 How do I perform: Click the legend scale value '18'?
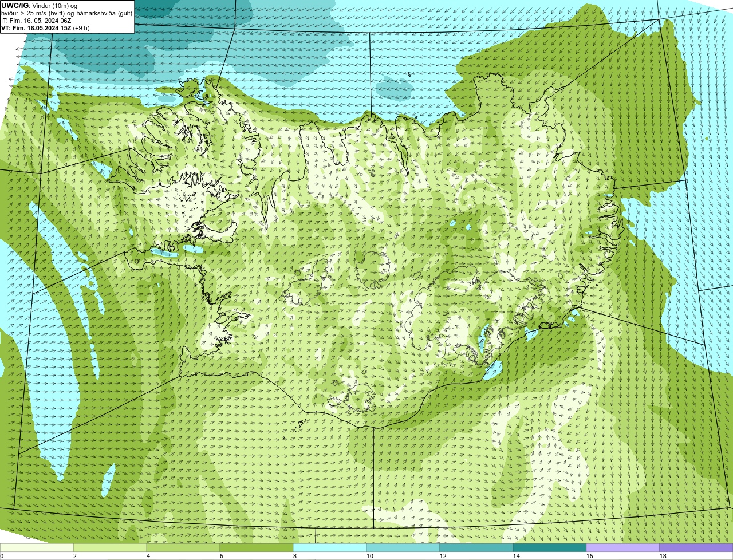(663, 556)
